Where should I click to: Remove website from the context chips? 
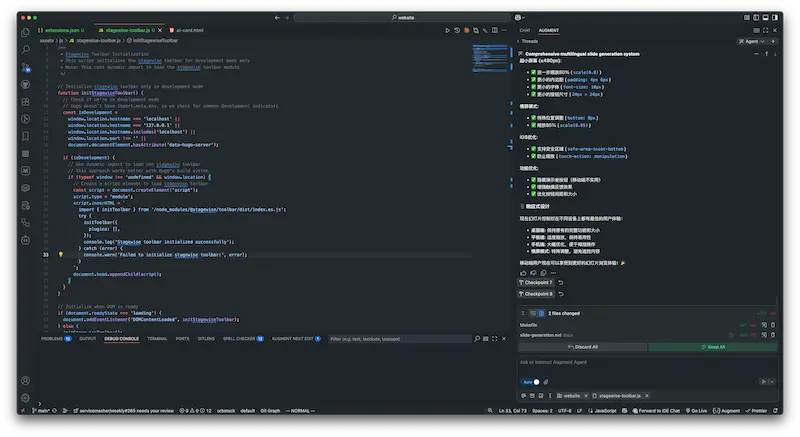tap(586, 396)
